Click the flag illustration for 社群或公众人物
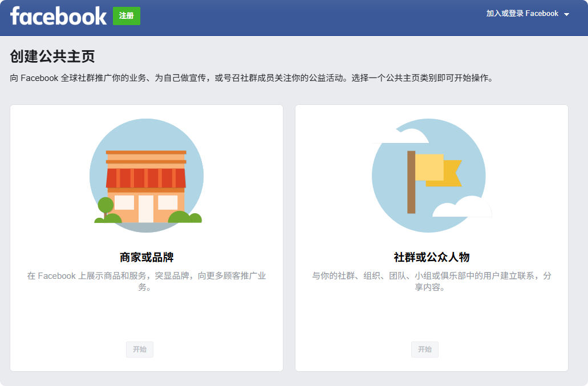Screen dimensions: 588x386 431,176
